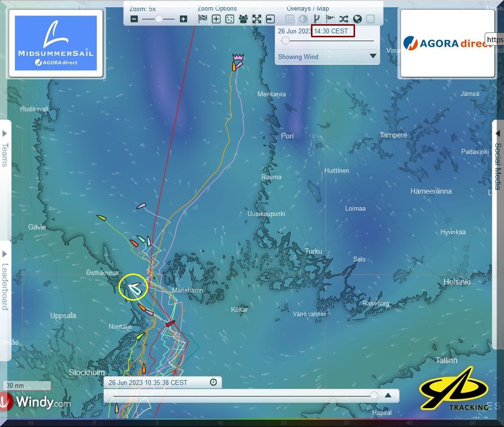
Task: Click the zoom out minus button
Action: pos(134,19)
